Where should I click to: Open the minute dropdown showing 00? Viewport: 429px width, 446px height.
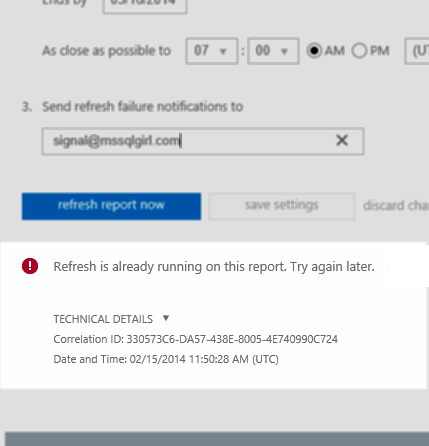tap(273, 51)
